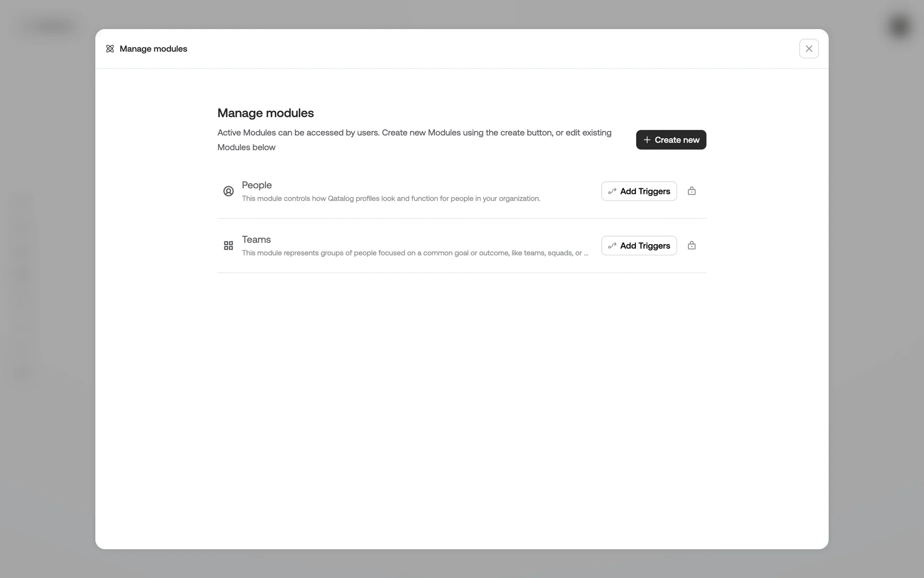924x578 pixels.
Task: Add Triggers for the People module
Action: [x=639, y=191]
